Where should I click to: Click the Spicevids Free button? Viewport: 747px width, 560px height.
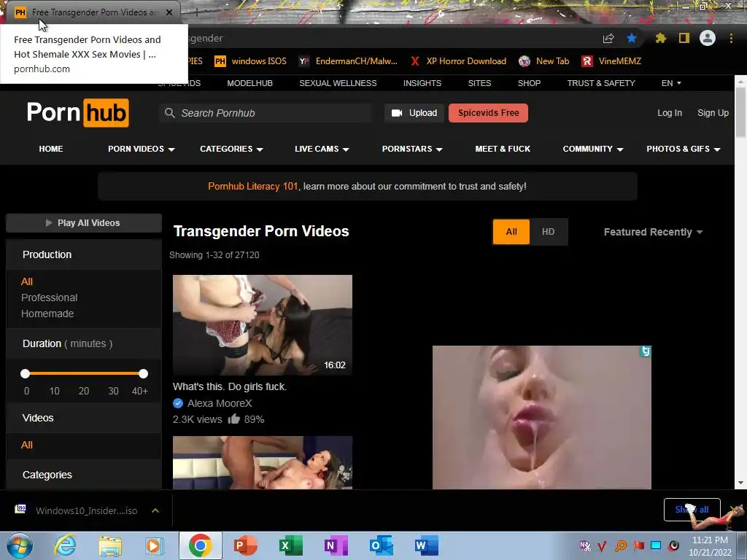pos(488,113)
